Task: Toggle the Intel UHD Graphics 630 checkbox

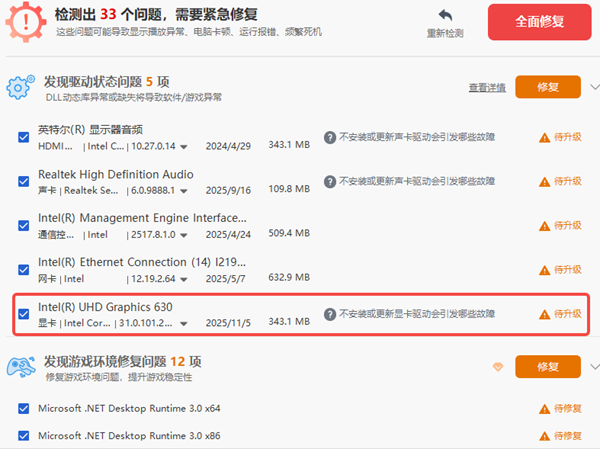Action: tap(24, 313)
